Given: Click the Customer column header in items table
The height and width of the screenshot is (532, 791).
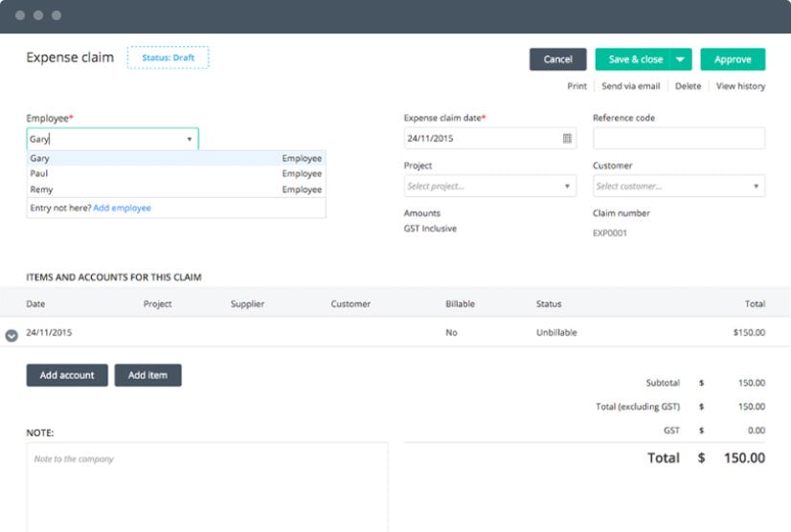Looking at the screenshot, I should coord(350,303).
